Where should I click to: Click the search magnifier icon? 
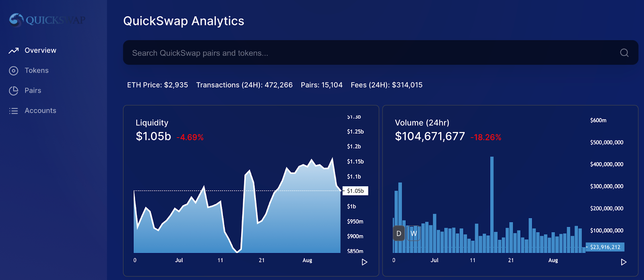click(x=624, y=53)
